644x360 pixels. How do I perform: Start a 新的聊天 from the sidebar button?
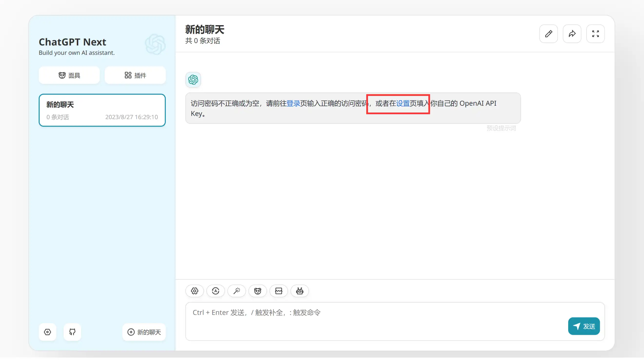[x=144, y=332]
